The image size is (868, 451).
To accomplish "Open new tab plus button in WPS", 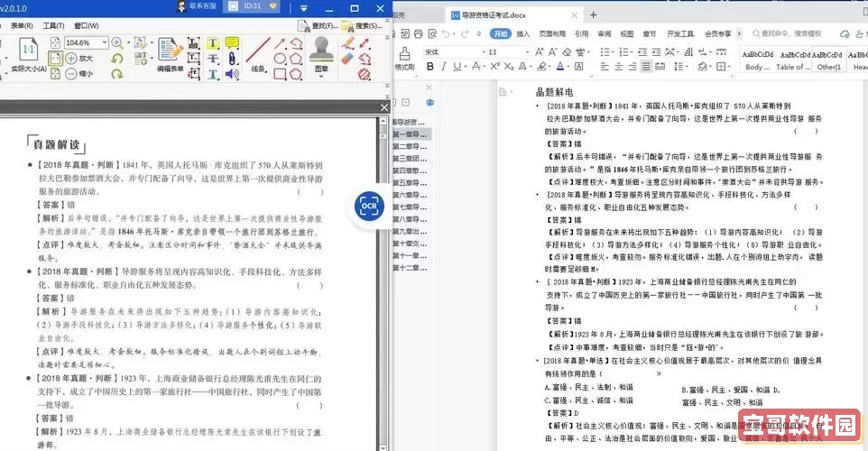I will [x=593, y=15].
